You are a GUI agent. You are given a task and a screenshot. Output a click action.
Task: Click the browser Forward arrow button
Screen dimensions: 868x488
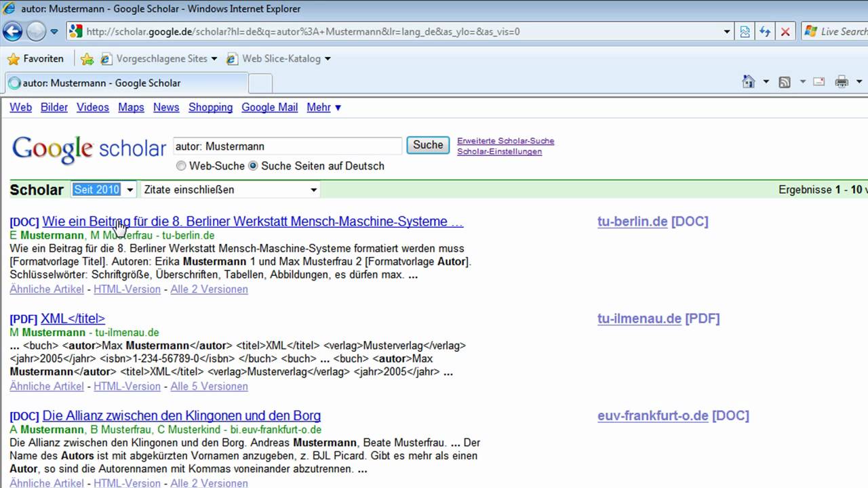(x=36, y=31)
